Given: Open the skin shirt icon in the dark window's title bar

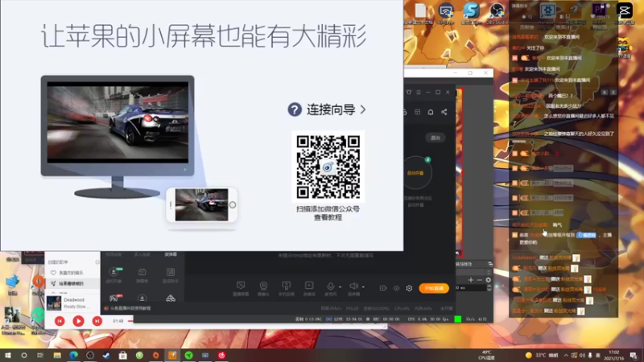Looking at the screenshot, I should coord(409,93).
